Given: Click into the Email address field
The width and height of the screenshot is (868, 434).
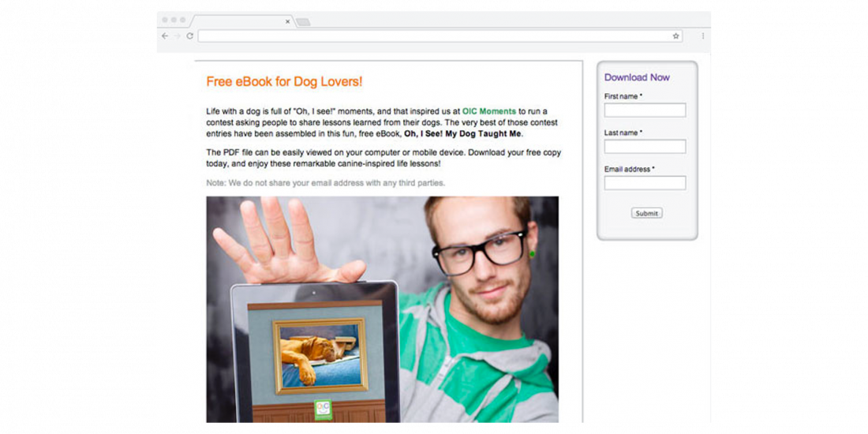Looking at the screenshot, I should pos(645,183).
